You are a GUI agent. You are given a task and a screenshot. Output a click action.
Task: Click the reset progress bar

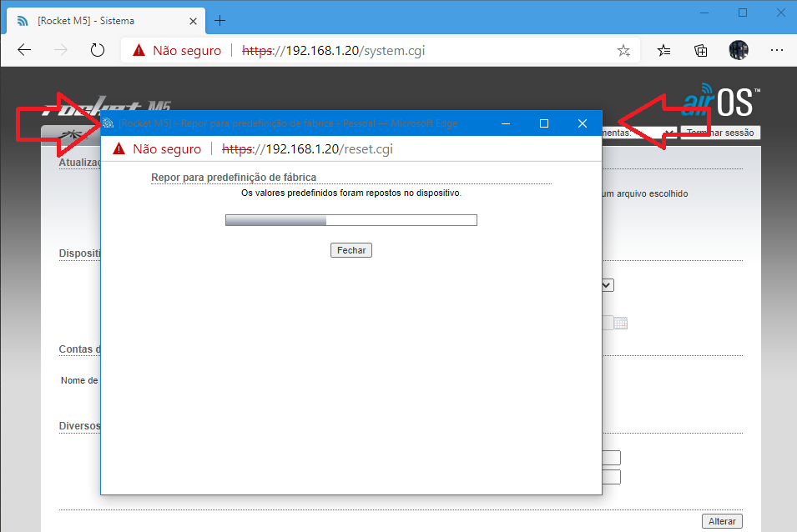click(351, 220)
